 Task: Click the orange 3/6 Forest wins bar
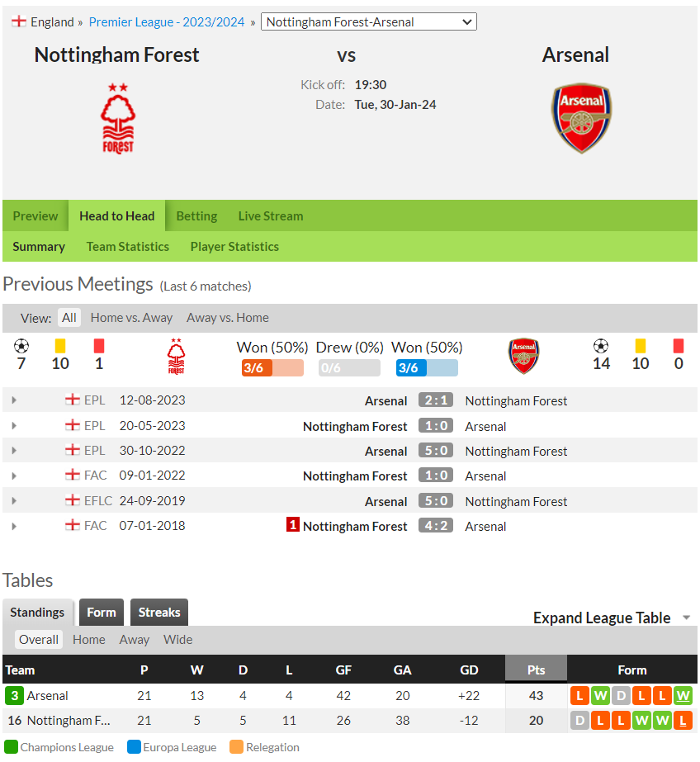click(x=272, y=368)
